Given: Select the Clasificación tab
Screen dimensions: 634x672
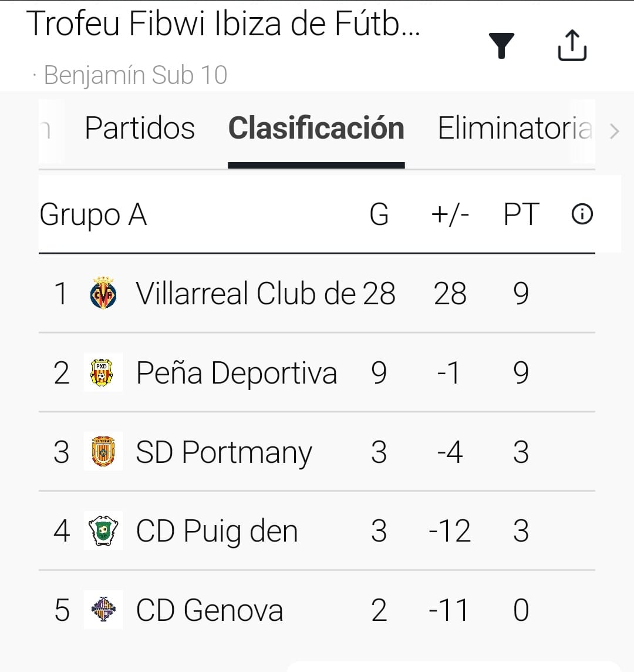Looking at the screenshot, I should [x=316, y=128].
